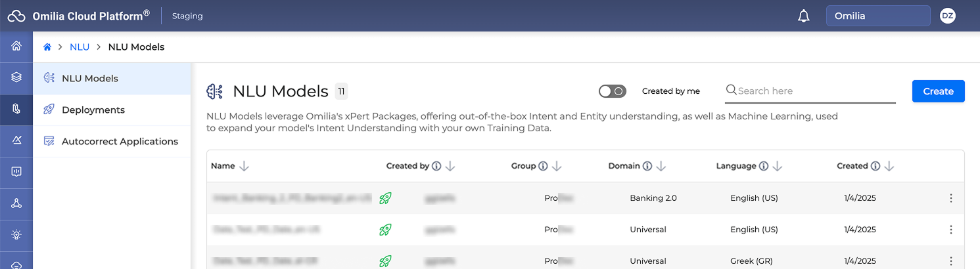Sort the table by the Name column arrow

pos(245,167)
